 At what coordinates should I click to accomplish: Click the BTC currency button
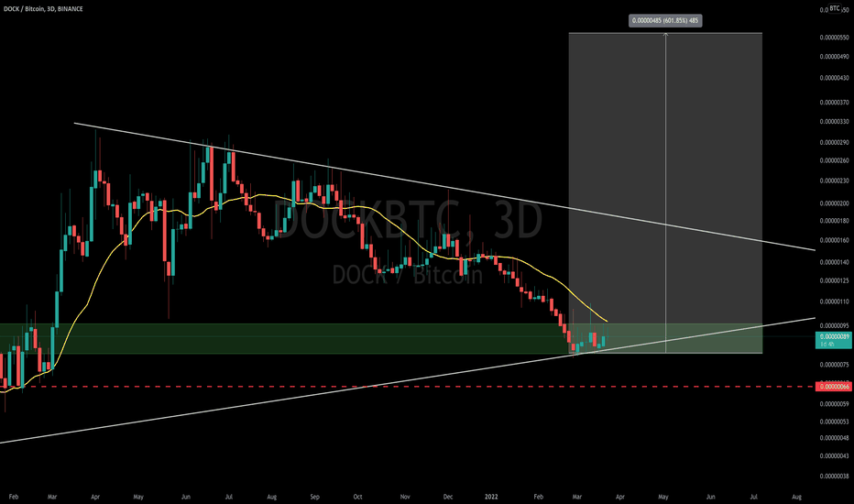pos(835,8)
